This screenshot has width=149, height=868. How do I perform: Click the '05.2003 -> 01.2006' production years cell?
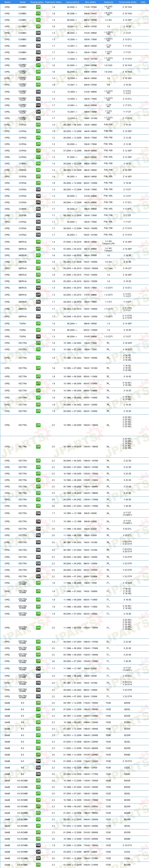pyautogui.click(x=72, y=262)
